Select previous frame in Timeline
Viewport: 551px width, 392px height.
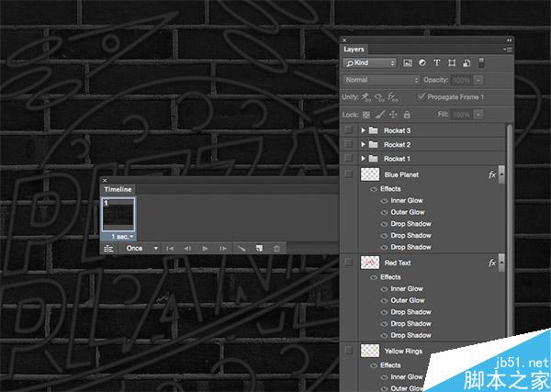click(x=187, y=249)
